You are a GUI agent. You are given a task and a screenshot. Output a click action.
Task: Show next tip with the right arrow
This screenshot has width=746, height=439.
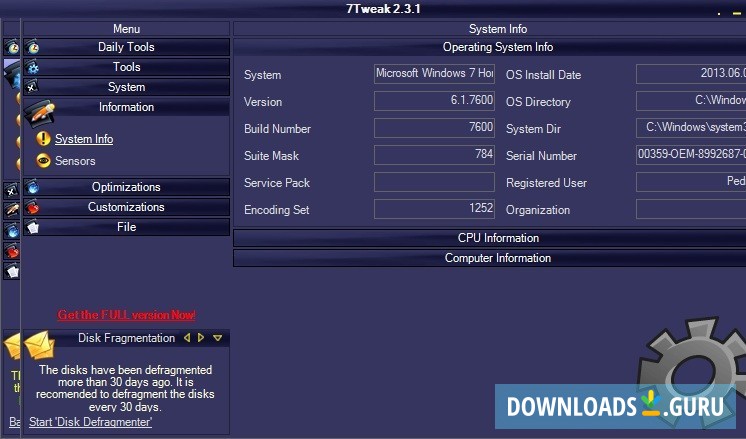pyautogui.click(x=201, y=338)
